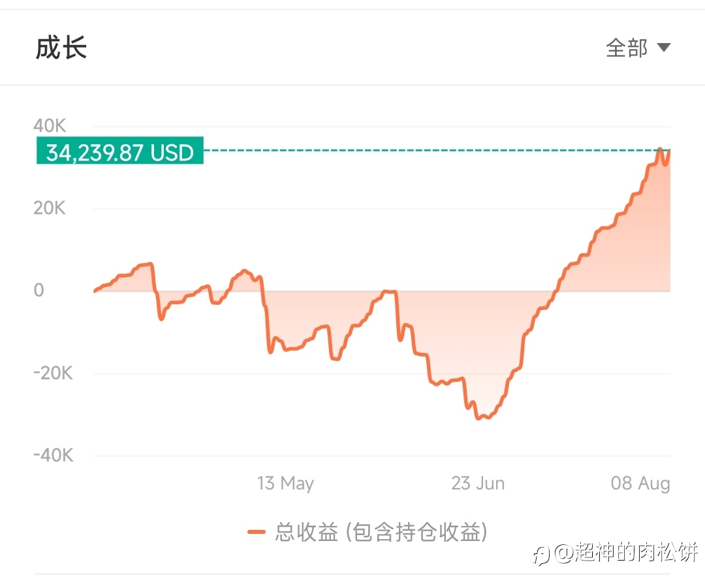
Task: Click the 0 baseline axis label
Action: (x=39, y=290)
